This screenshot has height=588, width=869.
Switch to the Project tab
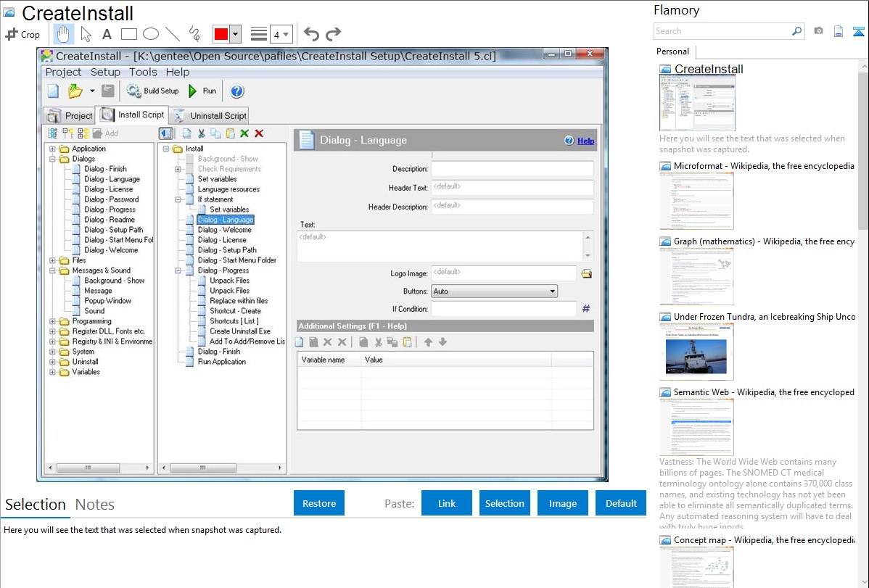70,115
